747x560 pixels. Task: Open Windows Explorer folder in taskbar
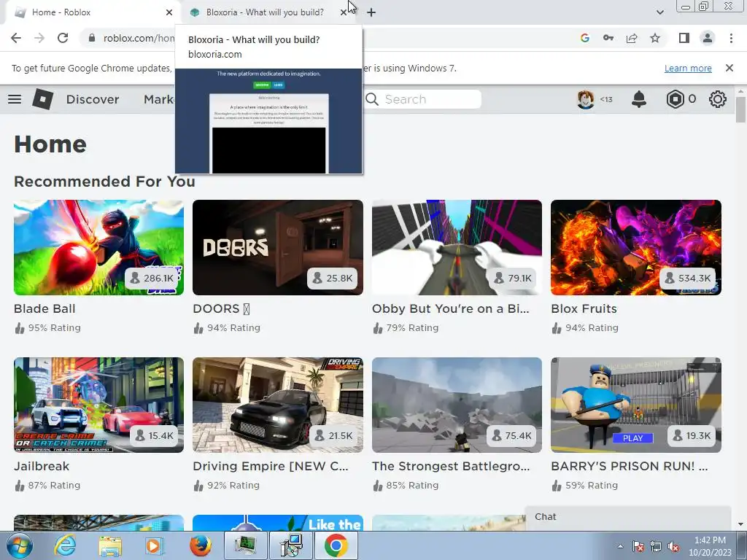(110, 545)
